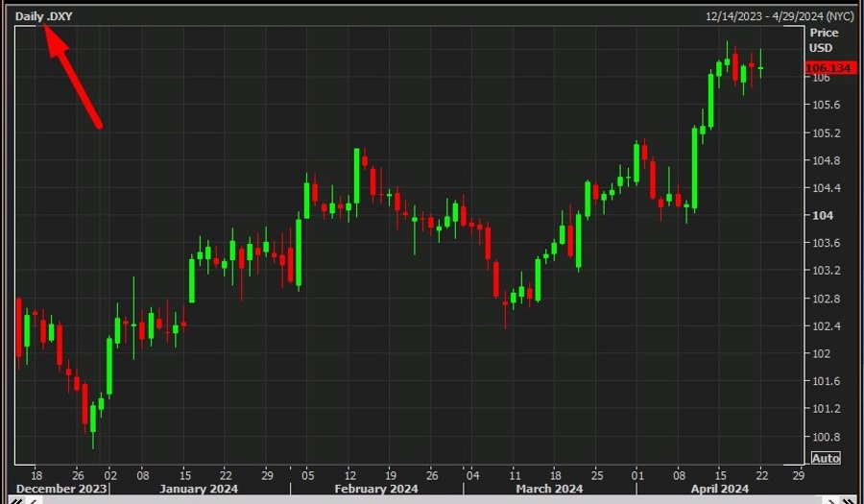Click the 103.2 price axis label
864x504 pixels.
(826, 271)
